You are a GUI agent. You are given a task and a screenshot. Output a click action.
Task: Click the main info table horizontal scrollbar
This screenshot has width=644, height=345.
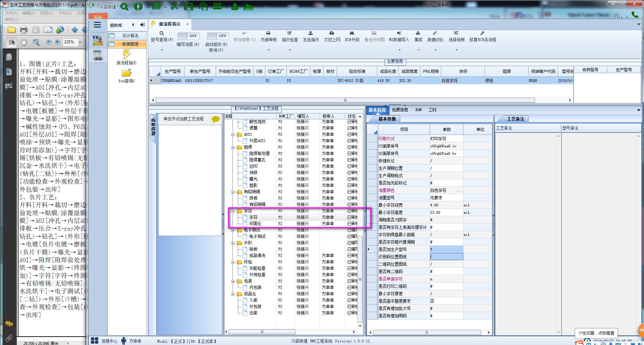tap(345, 100)
